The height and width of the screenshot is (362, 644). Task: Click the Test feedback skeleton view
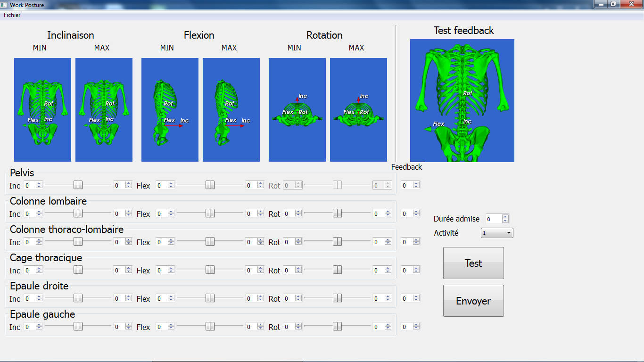click(462, 100)
